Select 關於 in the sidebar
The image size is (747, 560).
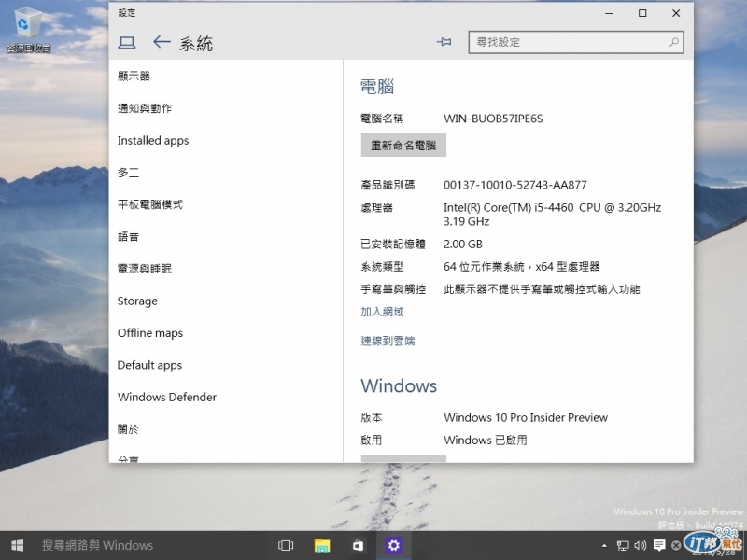(129, 429)
